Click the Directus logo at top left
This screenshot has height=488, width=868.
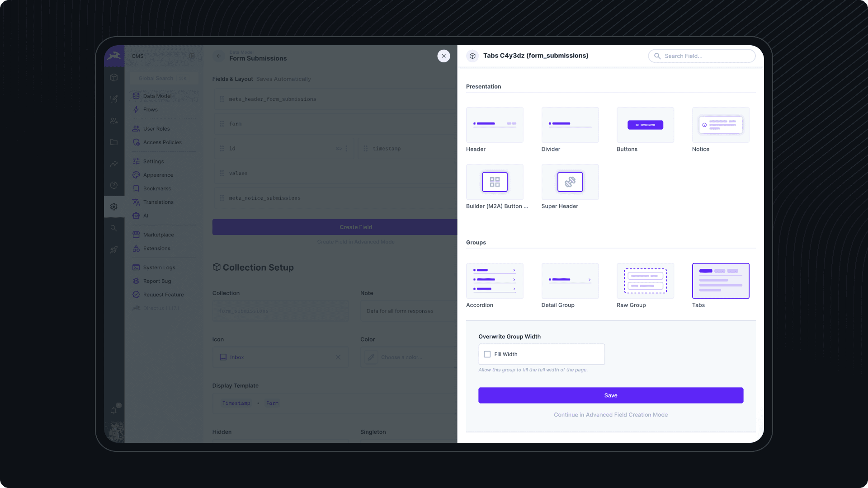[114, 56]
